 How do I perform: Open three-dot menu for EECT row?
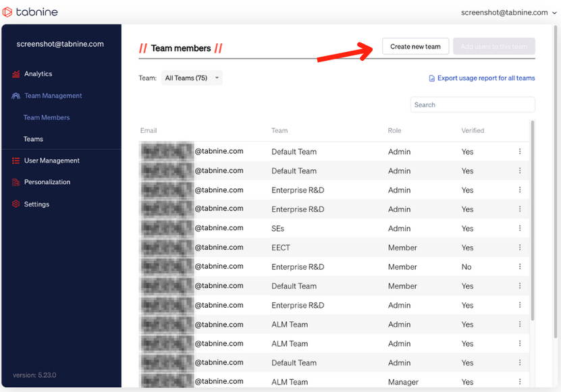(520, 248)
